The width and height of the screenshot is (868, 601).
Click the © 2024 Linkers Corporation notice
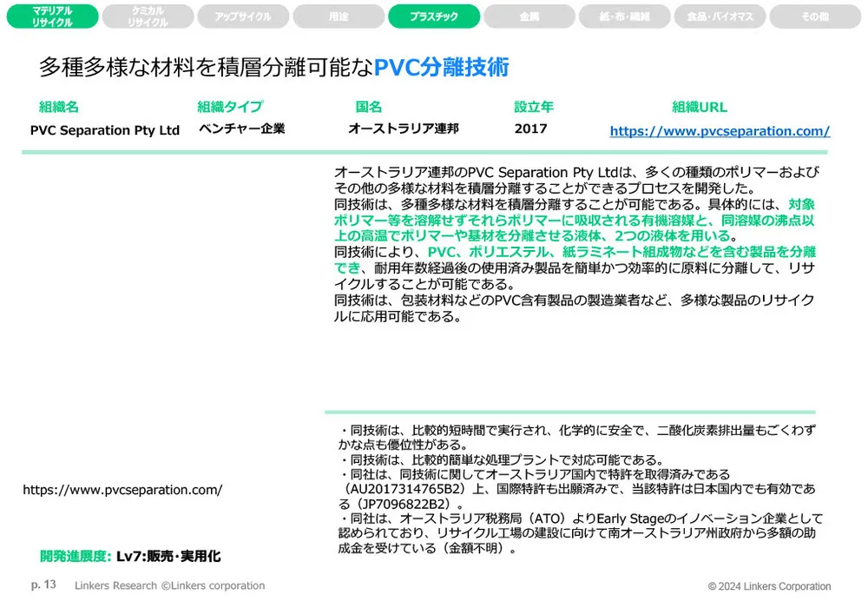click(x=771, y=586)
